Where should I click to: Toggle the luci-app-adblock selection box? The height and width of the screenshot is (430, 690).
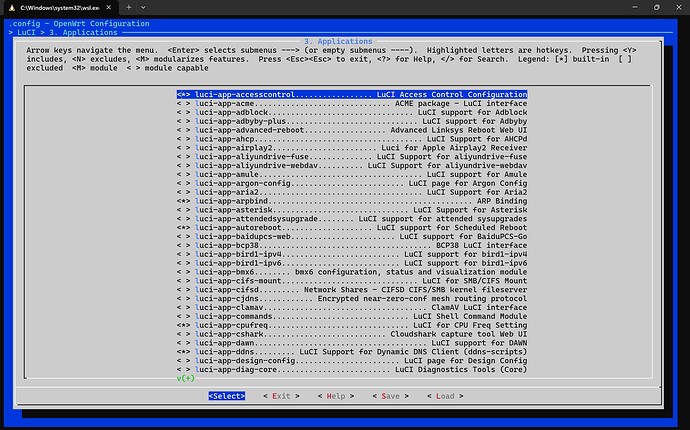tap(184, 112)
